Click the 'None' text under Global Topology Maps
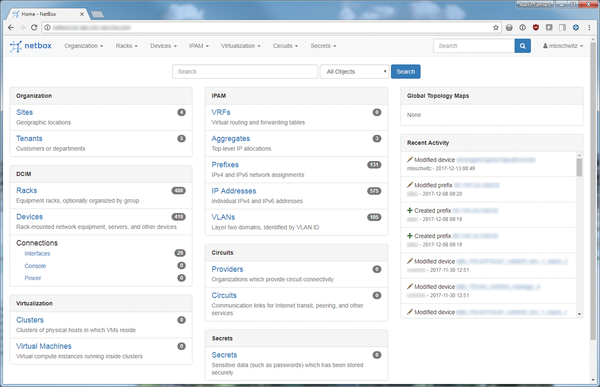Screen dimensions: 600x387 414,115
